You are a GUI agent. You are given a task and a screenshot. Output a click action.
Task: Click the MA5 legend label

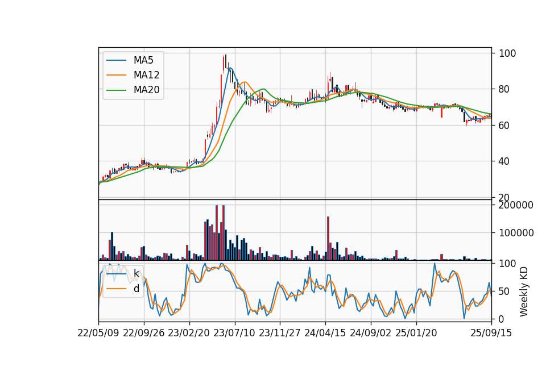pyautogui.click(x=143, y=60)
